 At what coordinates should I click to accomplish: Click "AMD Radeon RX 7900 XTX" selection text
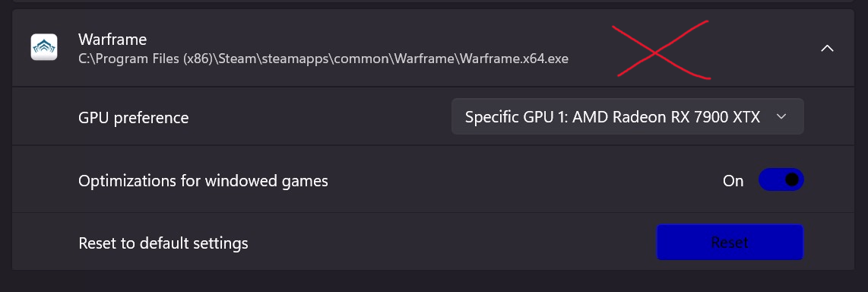[x=666, y=117]
